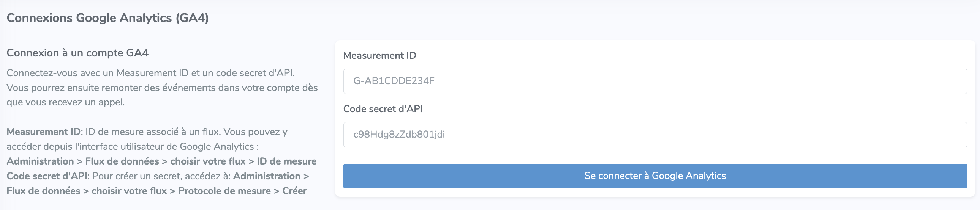
Task: Click the Vous pourrez ensuite remonter des événements line
Action: (x=162, y=88)
